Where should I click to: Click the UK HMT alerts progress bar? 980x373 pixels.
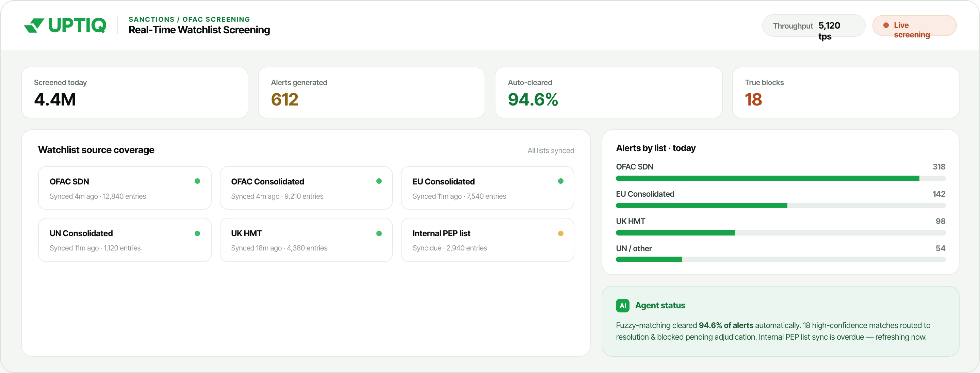(x=780, y=232)
